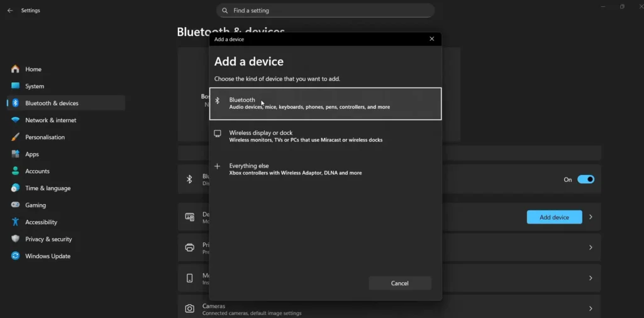Image resolution: width=644 pixels, height=318 pixels.
Task: Open Apps settings
Action: click(66, 154)
